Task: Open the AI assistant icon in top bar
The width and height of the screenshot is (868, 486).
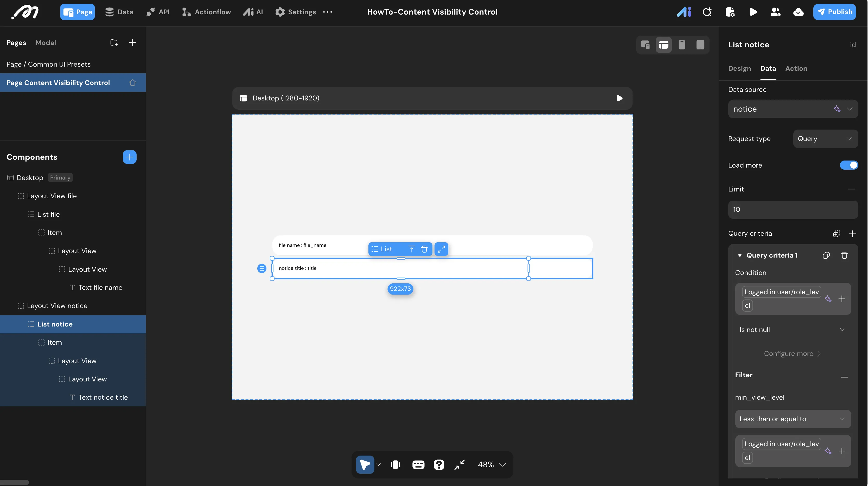Action: (x=684, y=12)
